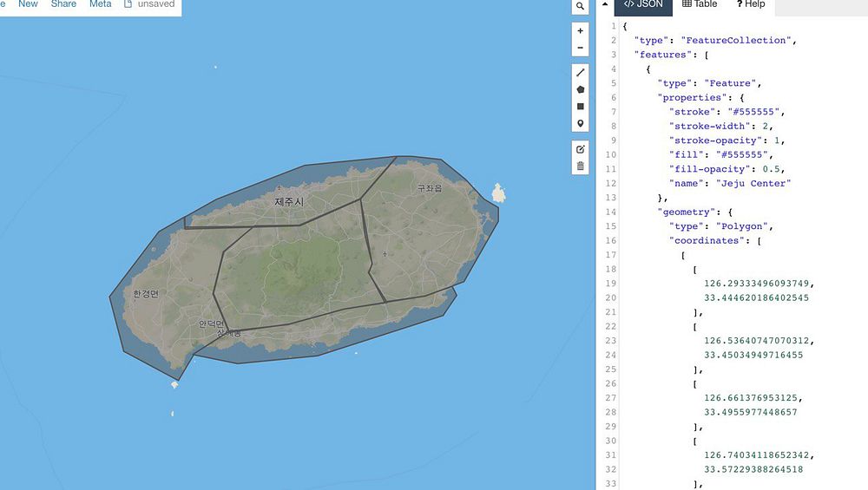Click coordinate 126.661376953125

[751, 398]
